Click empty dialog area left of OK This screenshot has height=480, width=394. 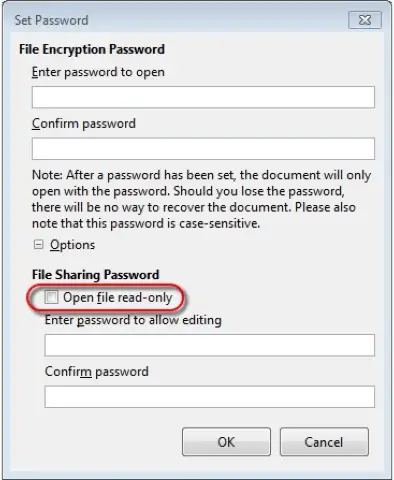97,442
